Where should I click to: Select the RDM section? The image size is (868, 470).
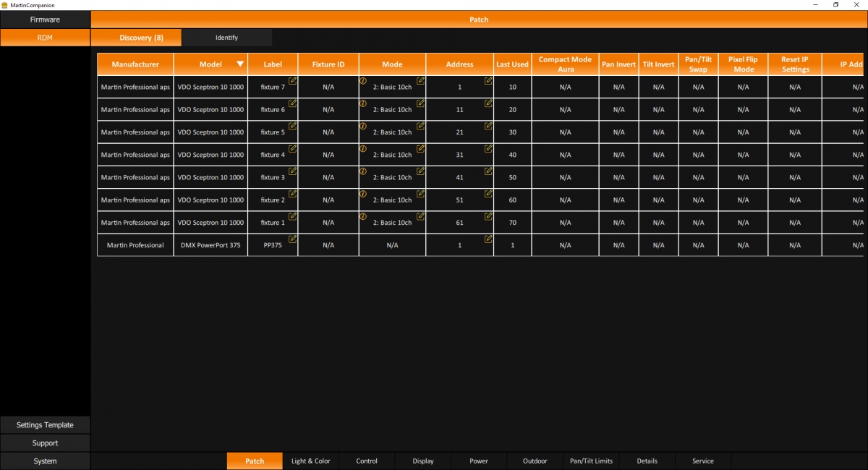(45, 38)
